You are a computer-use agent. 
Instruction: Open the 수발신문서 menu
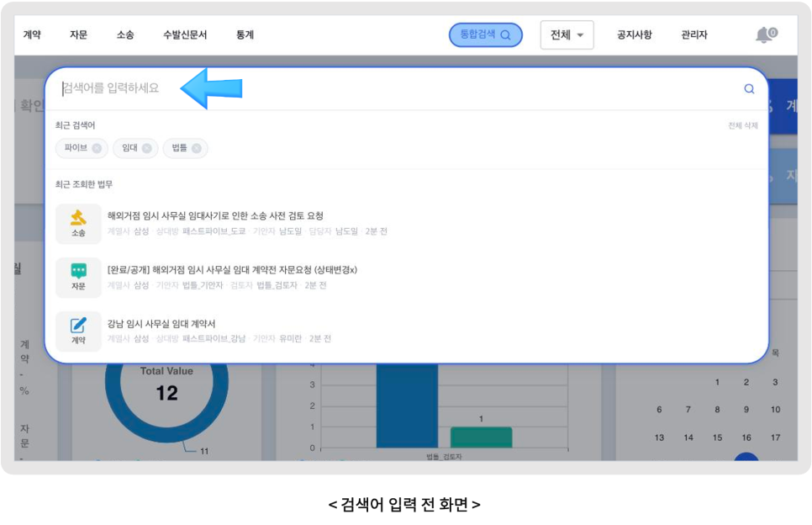click(x=185, y=34)
